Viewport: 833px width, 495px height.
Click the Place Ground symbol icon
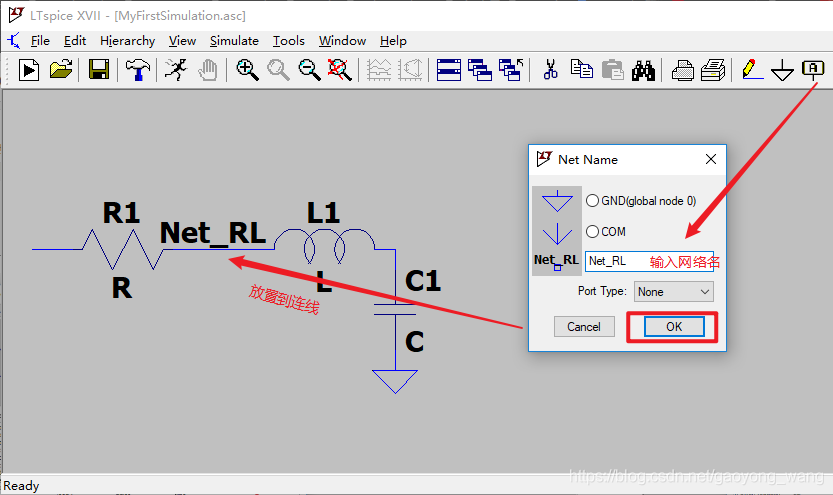(783, 70)
